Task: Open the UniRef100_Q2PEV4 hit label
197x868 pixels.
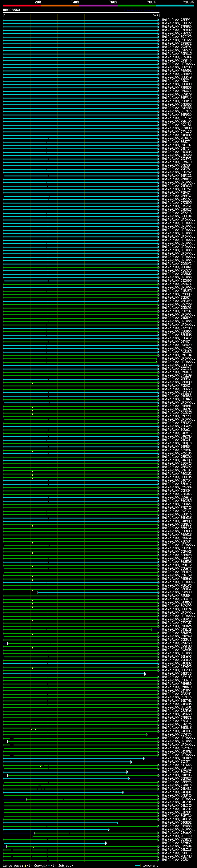Action: pyautogui.click(x=176, y=20)
